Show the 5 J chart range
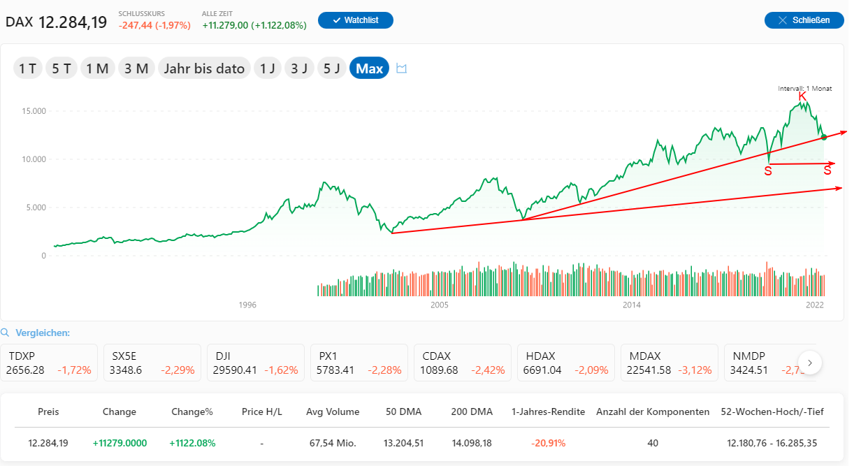The height and width of the screenshot is (466, 868). (331, 68)
